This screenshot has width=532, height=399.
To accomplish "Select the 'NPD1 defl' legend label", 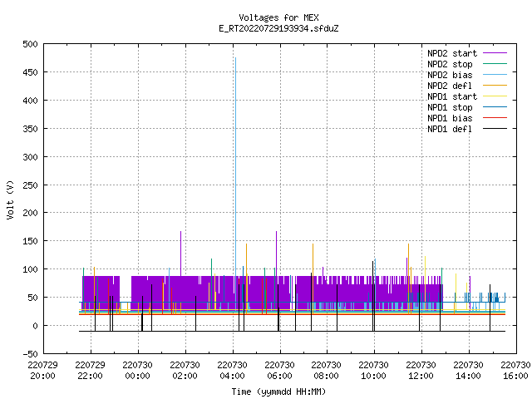I will coord(450,130).
